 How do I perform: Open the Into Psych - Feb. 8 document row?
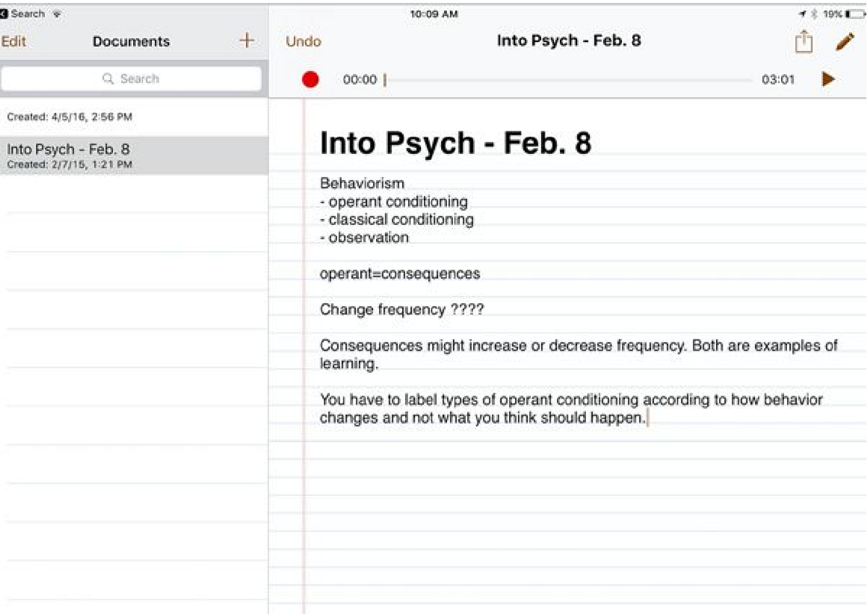pos(134,155)
